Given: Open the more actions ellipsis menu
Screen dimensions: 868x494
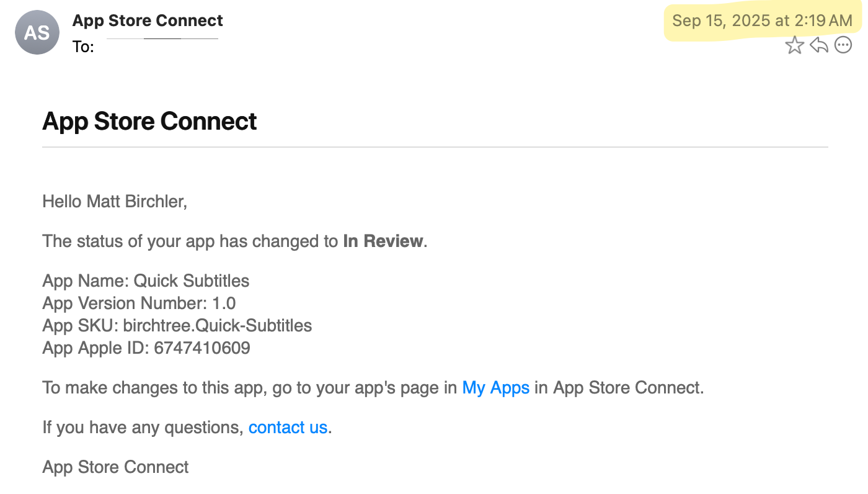Looking at the screenshot, I should click(x=843, y=45).
